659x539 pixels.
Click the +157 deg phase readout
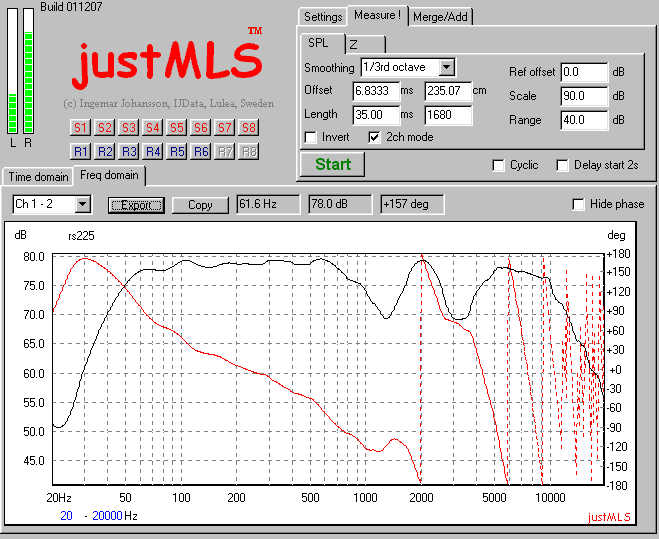point(412,204)
